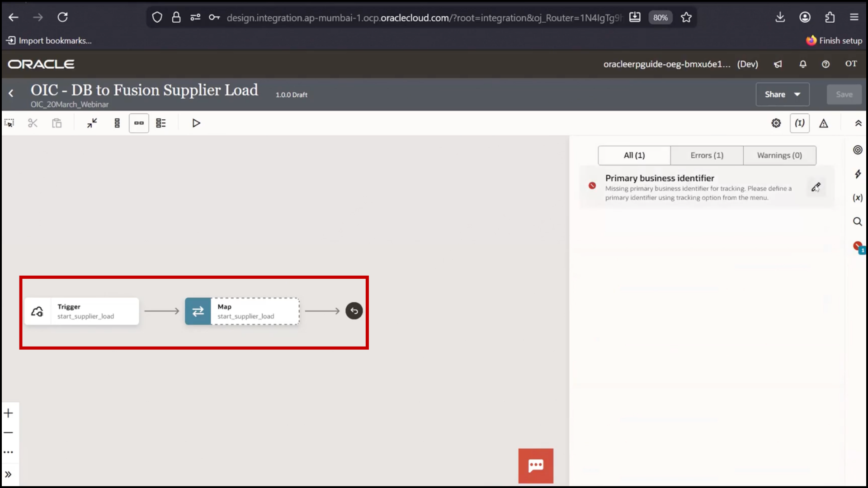Screen dimensions: 868x488
Task: Run the integration with play icon
Action: tap(196, 123)
